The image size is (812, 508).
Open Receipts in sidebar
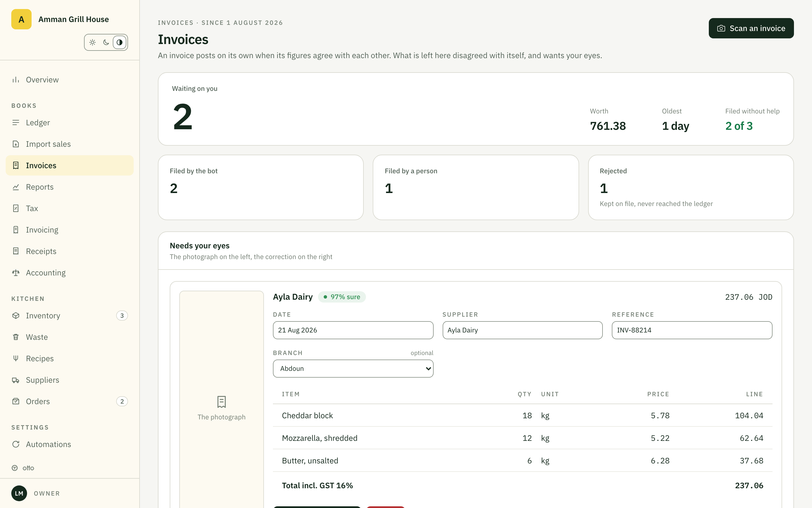[70, 251]
